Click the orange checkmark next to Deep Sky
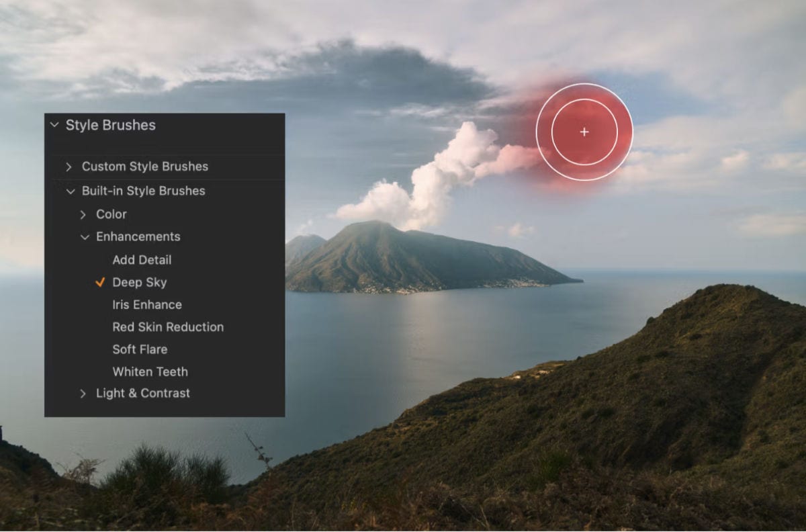Viewport: 806px width, 532px height. pos(101,282)
